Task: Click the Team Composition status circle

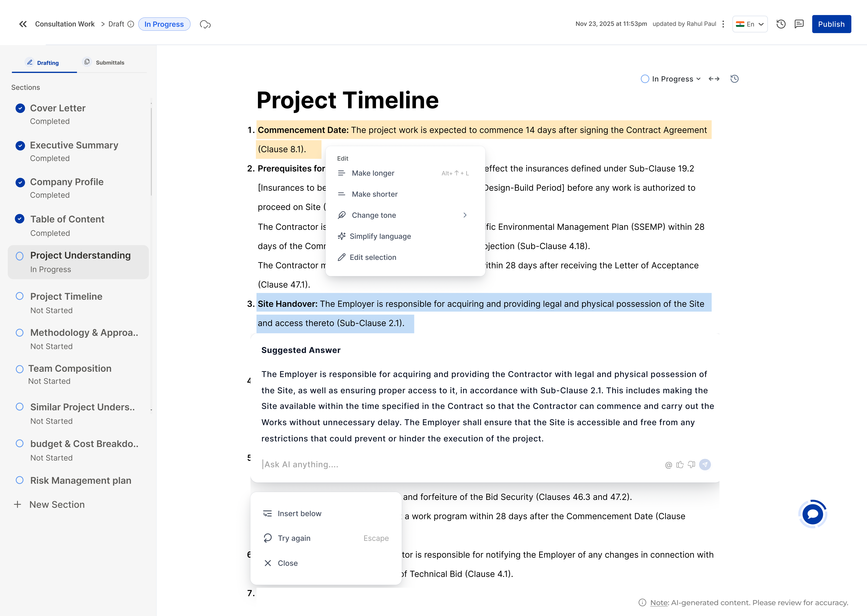Action: pos(20,369)
